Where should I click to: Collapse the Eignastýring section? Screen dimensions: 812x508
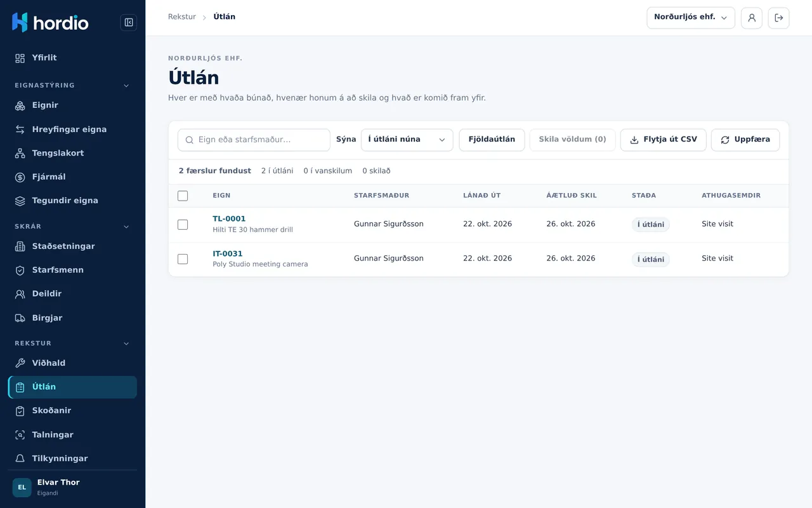126,86
